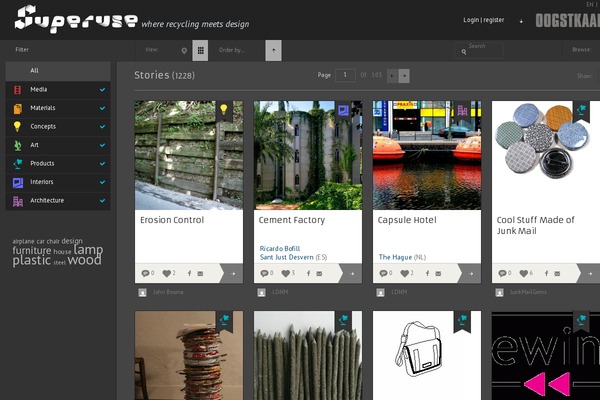Go to the previous page arrow
Screen dimensions: 600x400
(392, 75)
